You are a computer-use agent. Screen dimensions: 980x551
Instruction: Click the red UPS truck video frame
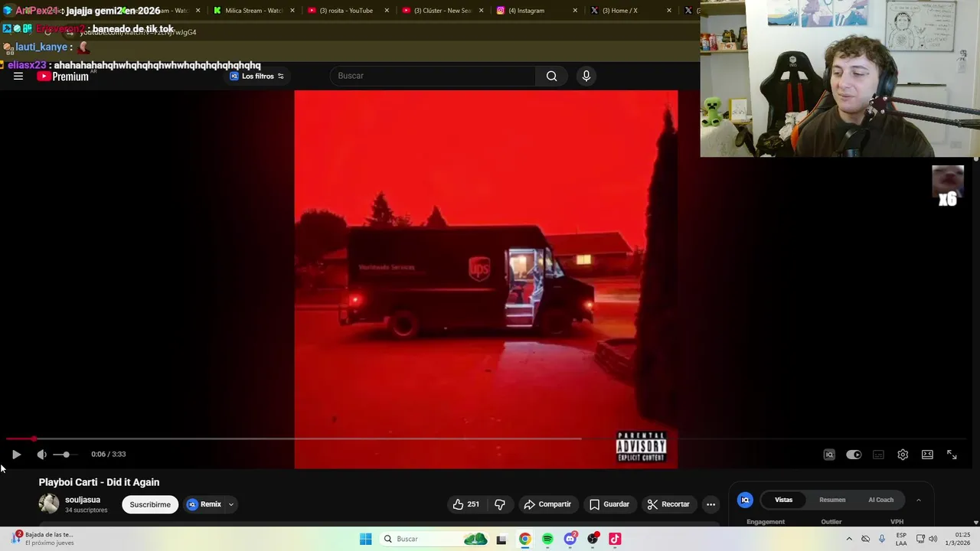point(485,279)
